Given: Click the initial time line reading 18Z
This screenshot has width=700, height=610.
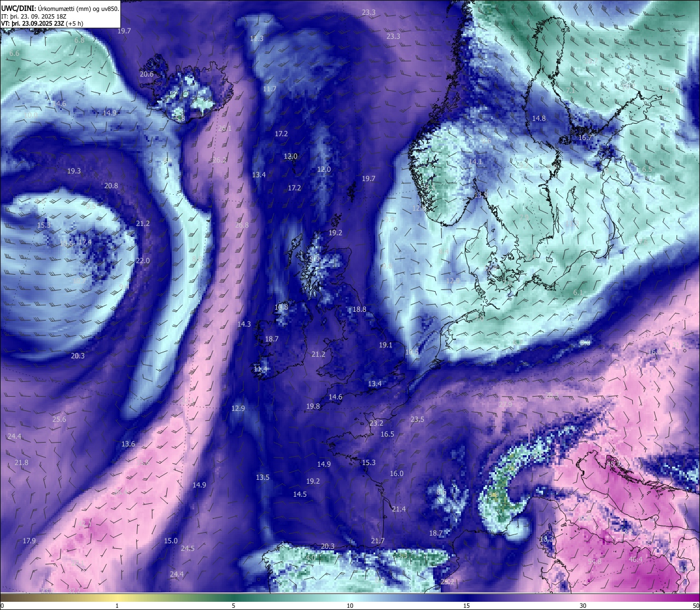Looking at the screenshot, I should [x=34, y=16].
